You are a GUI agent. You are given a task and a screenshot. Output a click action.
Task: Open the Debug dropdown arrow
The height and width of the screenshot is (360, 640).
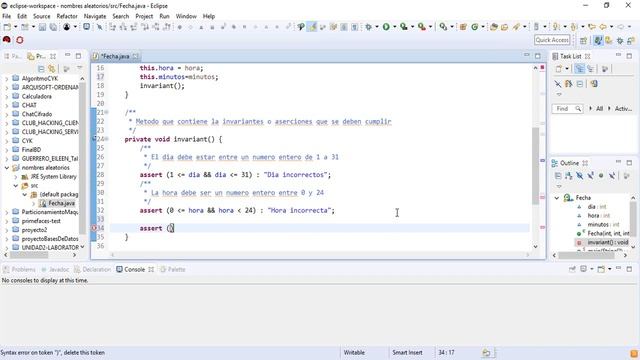(x=377, y=27)
